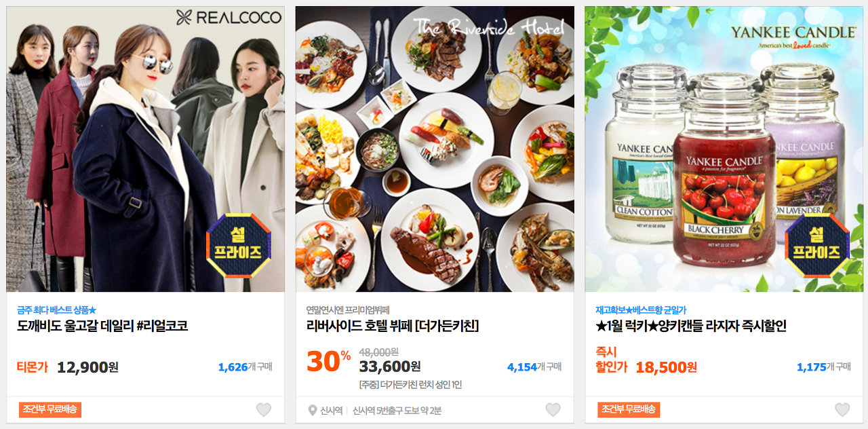Click the 33,600원 buffet price

pos(390,367)
